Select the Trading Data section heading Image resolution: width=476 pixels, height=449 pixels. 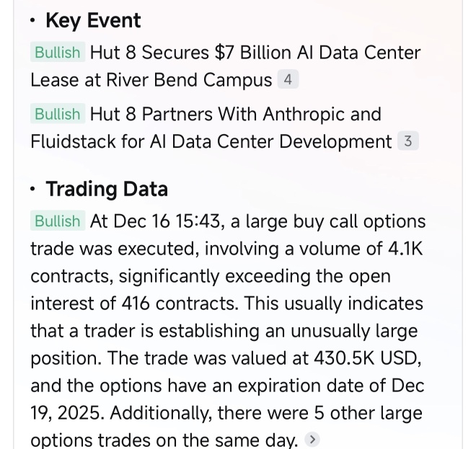pyautogui.click(x=107, y=190)
